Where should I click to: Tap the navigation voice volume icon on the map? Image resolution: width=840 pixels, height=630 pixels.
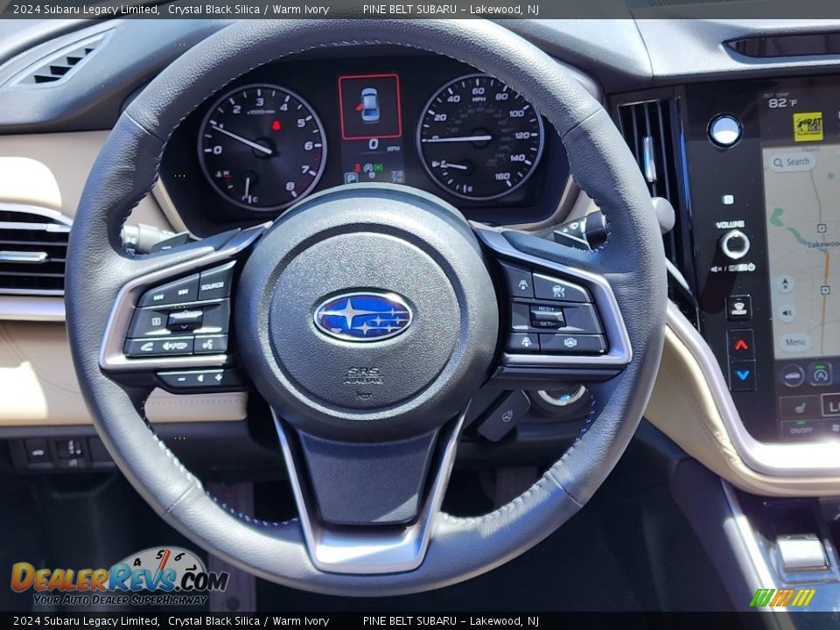787,313
